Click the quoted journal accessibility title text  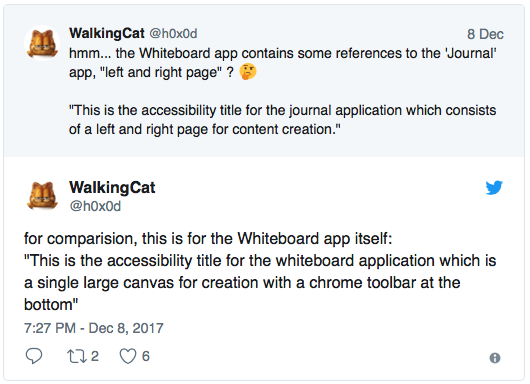pyautogui.click(x=283, y=120)
